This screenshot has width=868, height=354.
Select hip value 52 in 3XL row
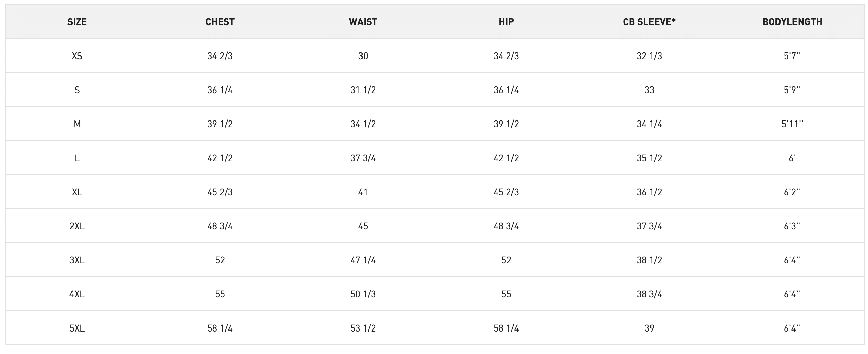(506, 260)
